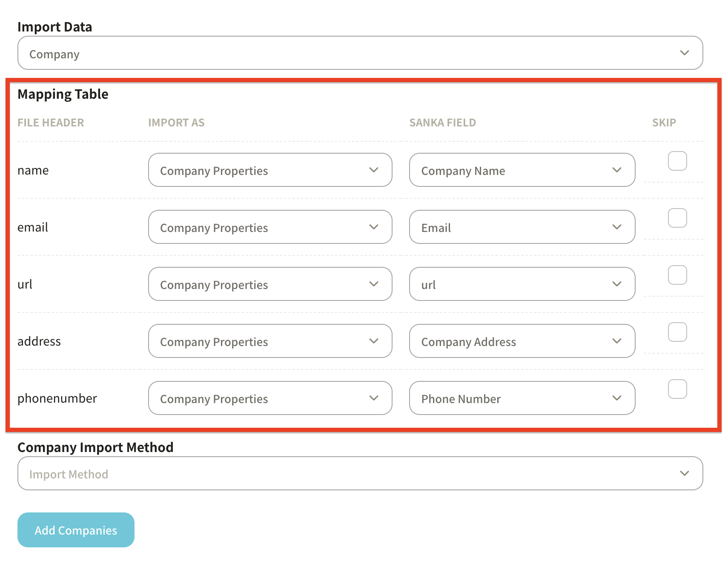Expand Import As dropdown for name row
Screen dimensions: 728x575
270,170
